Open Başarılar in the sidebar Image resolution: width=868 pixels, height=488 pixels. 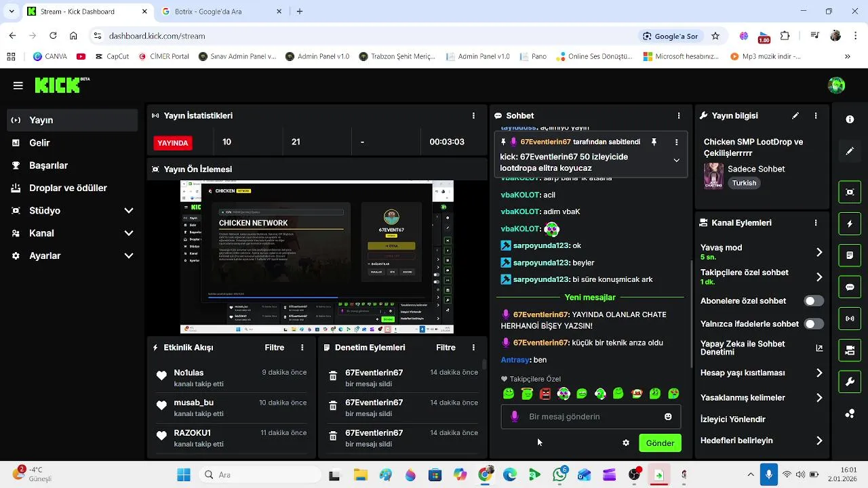coord(71,165)
